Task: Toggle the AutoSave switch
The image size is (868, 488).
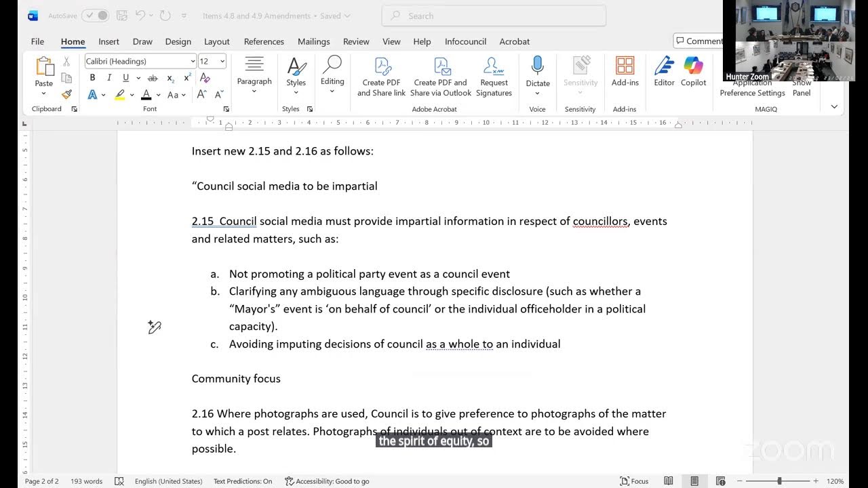Action: pos(95,16)
